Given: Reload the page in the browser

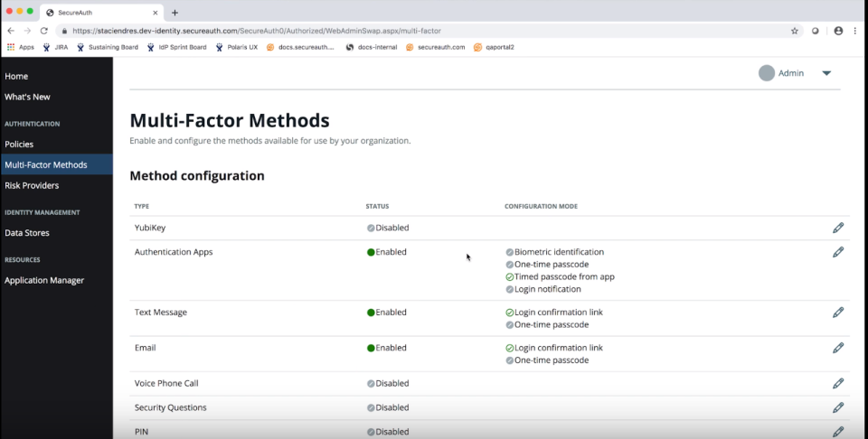Looking at the screenshot, I should tap(43, 31).
